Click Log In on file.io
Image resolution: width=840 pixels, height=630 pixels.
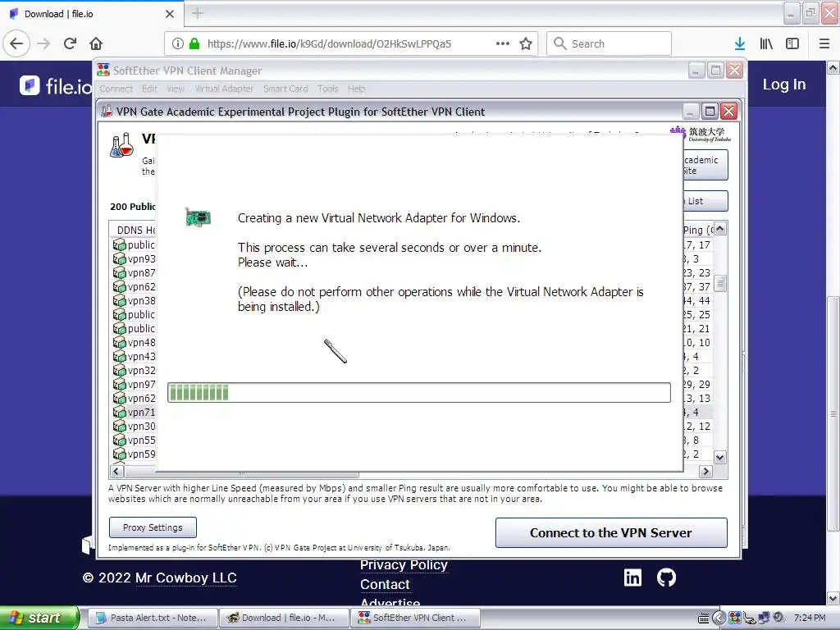783,84
